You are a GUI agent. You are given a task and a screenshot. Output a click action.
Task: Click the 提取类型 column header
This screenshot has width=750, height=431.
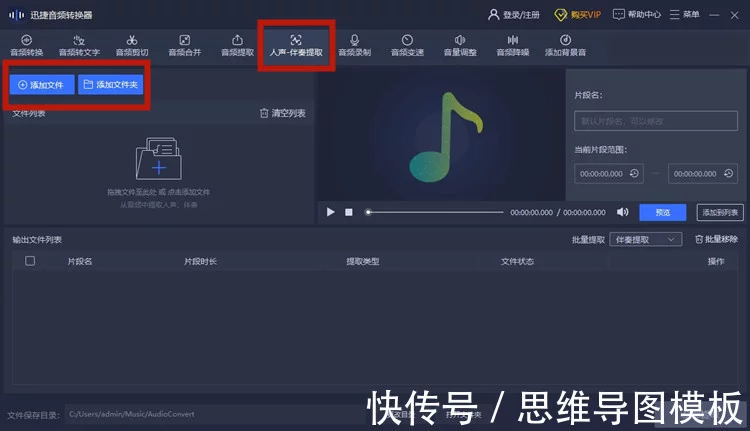[363, 261]
